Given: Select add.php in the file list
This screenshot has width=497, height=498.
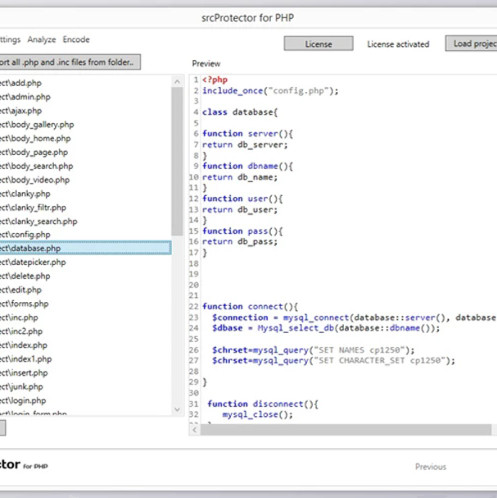Looking at the screenshot, I should (x=86, y=83).
